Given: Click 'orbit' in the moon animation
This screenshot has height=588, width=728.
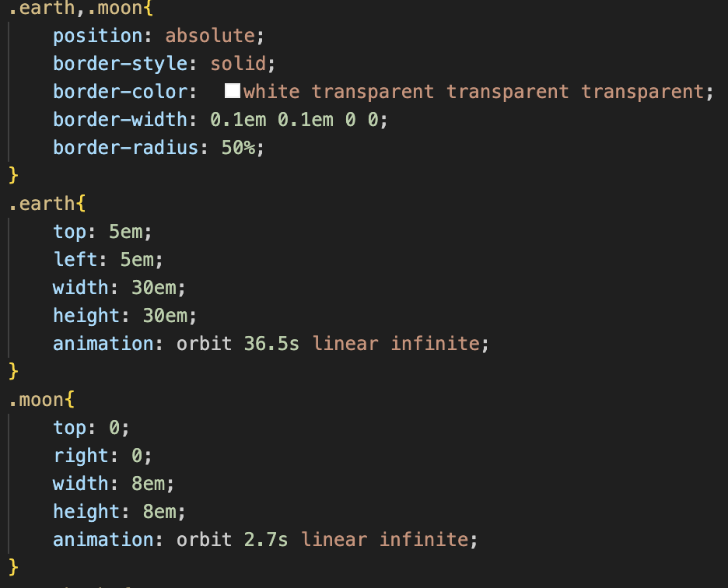Looking at the screenshot, I should pyautogui.click(x=205, y=540).
